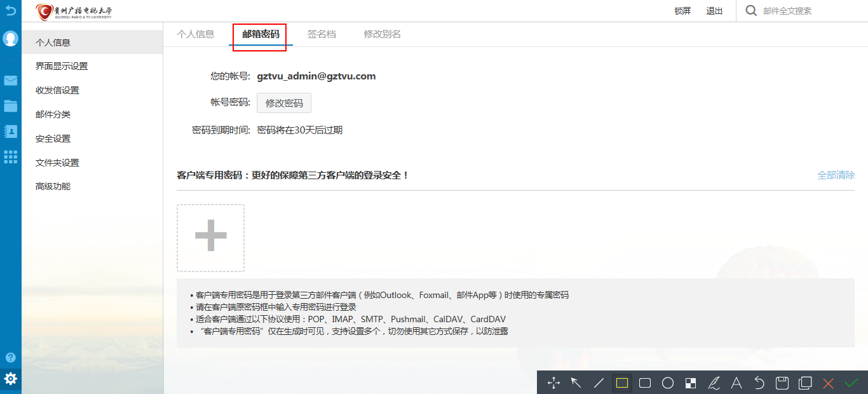Save the screenshot with the floppy disk icon
Viewport: 868px width, 394px height.
[782, 383]
